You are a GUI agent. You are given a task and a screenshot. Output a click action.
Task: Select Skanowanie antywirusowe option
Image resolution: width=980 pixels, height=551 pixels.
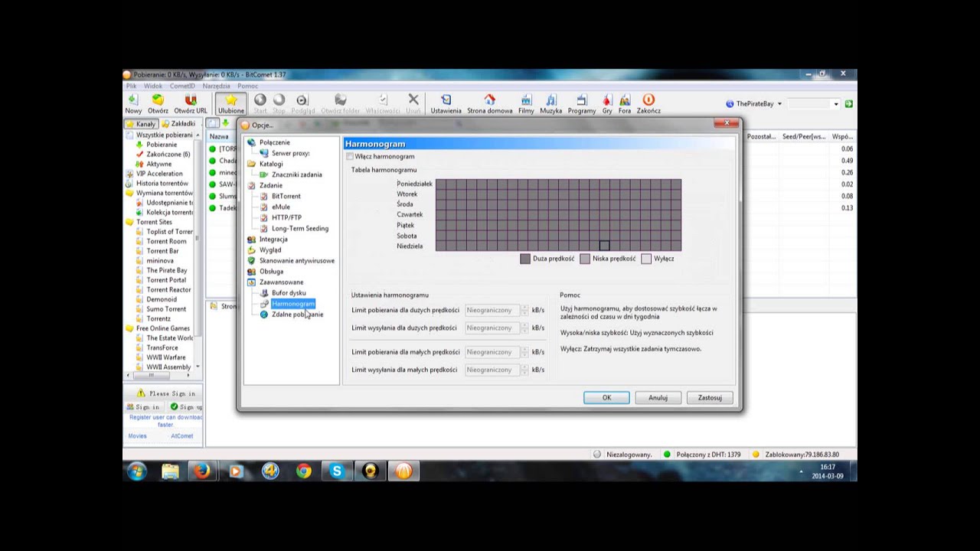click(297, 260)
